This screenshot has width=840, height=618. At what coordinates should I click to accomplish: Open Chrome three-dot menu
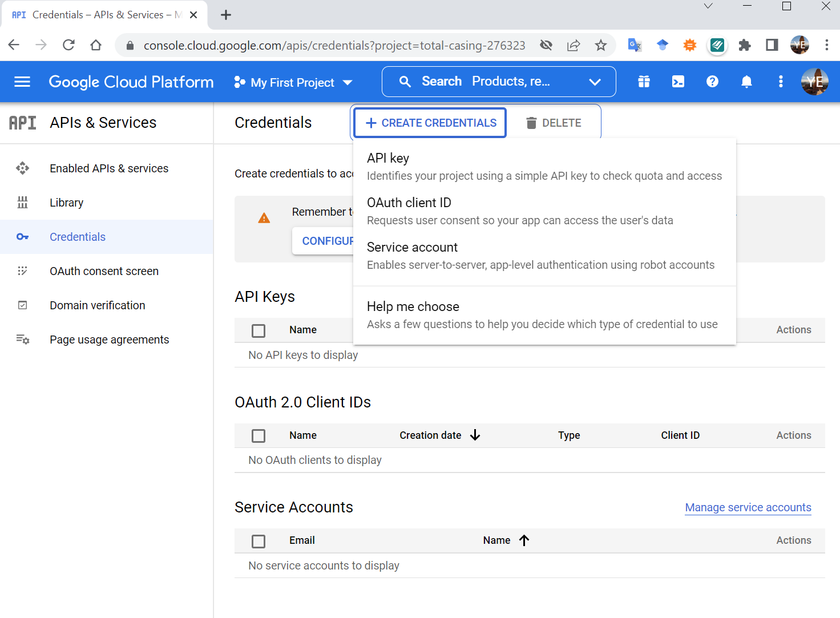click(x=827, y=45)
